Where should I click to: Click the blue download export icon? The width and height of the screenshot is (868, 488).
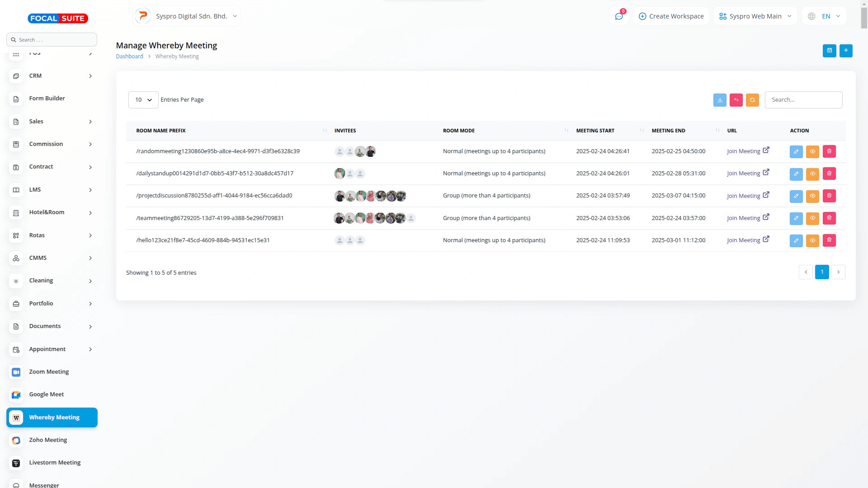(720, 100)
